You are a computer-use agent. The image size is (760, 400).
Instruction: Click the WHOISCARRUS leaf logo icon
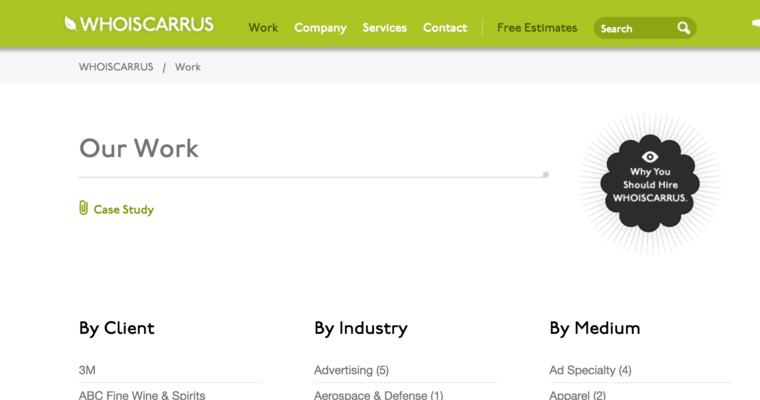[x=71, y=23]
